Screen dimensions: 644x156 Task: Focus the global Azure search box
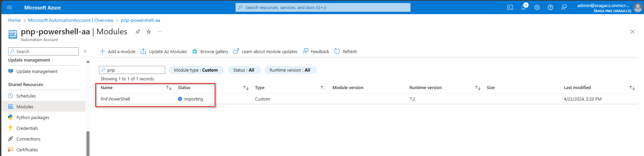point(323,7)
